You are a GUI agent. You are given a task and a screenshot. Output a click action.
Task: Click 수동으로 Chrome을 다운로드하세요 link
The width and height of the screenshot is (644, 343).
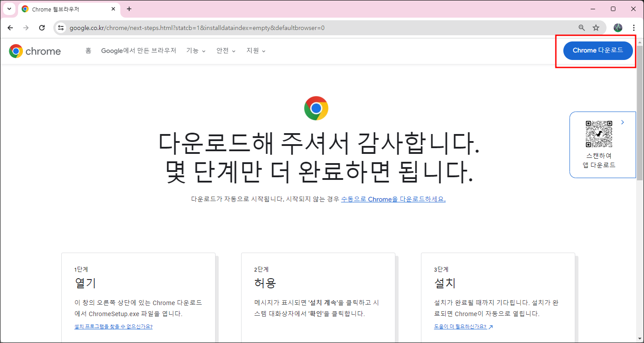click(x=393, y=199)
